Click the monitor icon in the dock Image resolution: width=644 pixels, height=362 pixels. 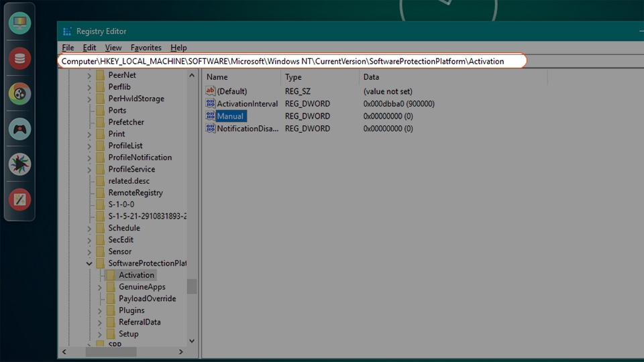(x=19, y=23)
